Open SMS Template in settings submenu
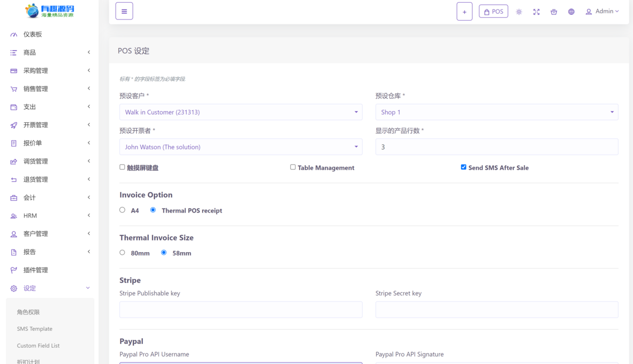This screenshot has height=364, width=633. click(35, 329)
